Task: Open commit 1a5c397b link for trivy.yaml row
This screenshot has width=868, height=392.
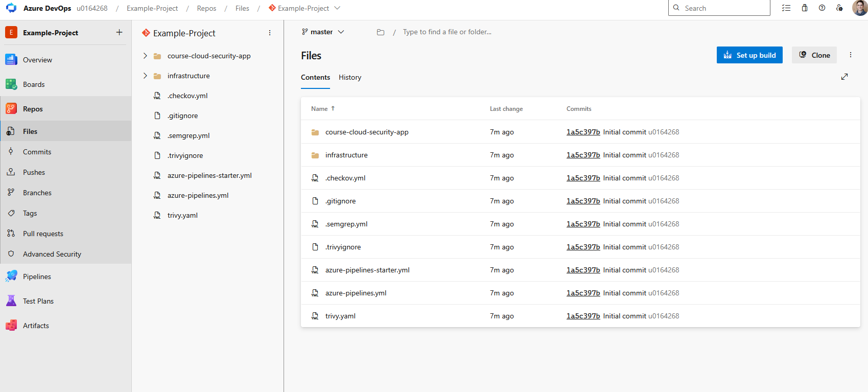Action: tap(583, 316)
